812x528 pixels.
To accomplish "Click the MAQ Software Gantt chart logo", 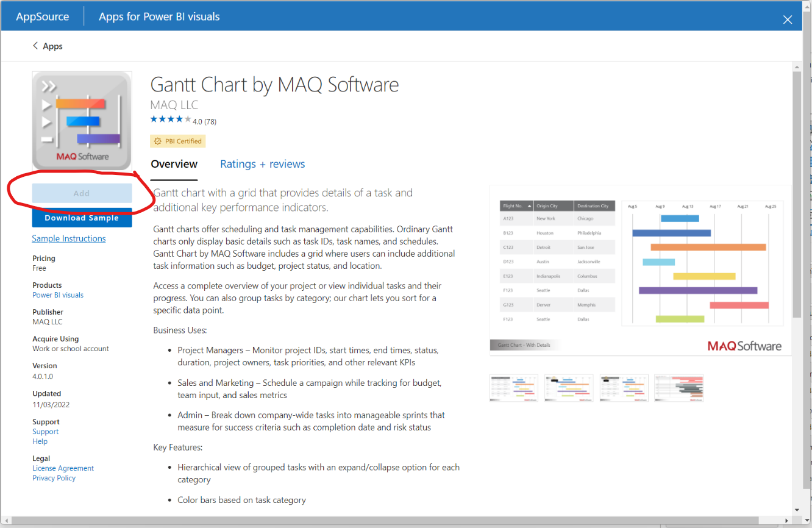I will [x=82, y=121].
